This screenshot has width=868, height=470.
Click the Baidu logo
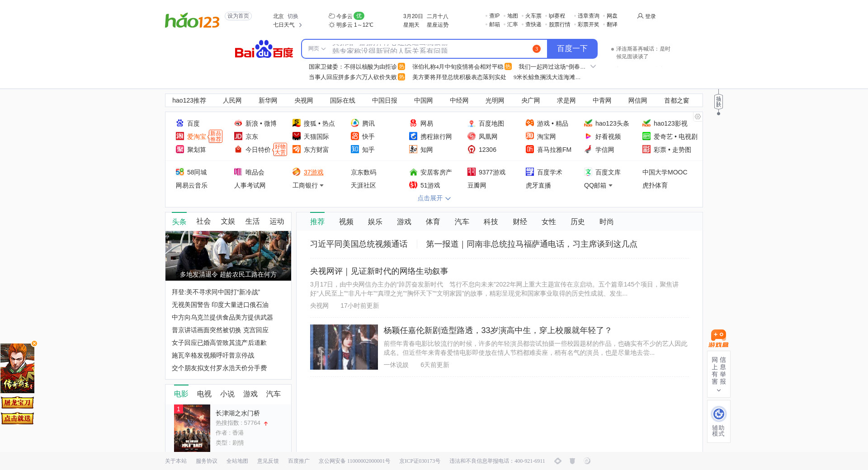click(x=264, y=49)
